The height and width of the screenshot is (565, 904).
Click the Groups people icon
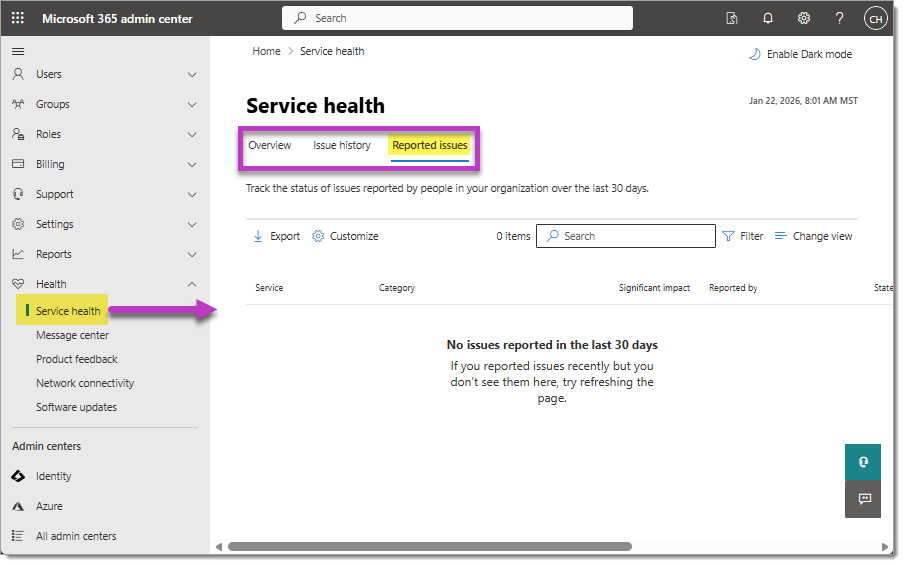coord(18,104)
